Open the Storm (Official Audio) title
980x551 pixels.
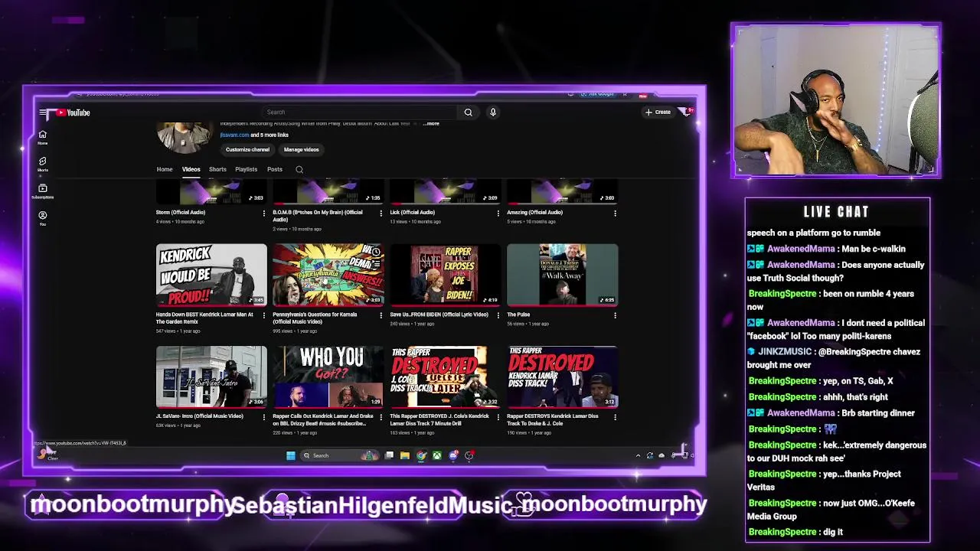click(x=181, y=213)
